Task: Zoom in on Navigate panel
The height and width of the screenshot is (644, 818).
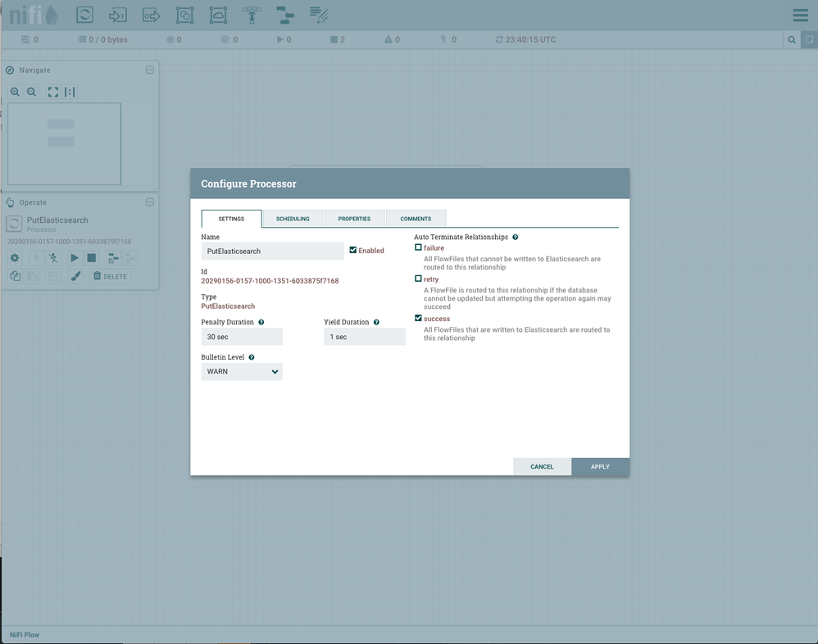Action: tap(15, 92)
